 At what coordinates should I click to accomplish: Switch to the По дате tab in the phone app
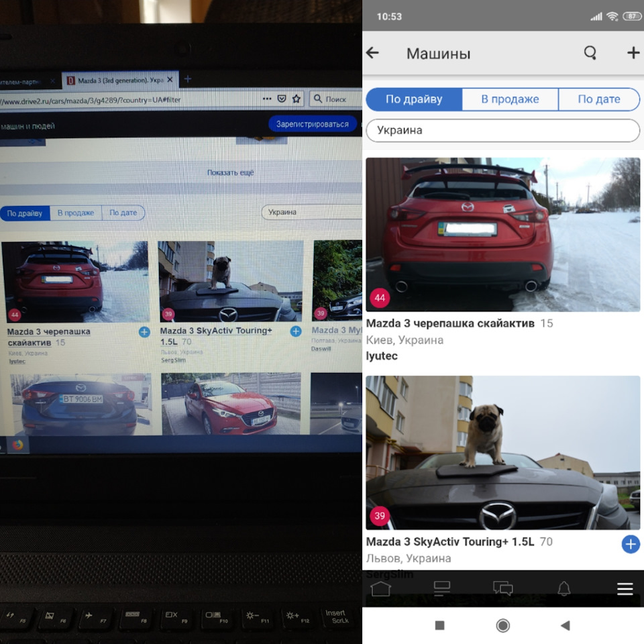click(599, 99)
